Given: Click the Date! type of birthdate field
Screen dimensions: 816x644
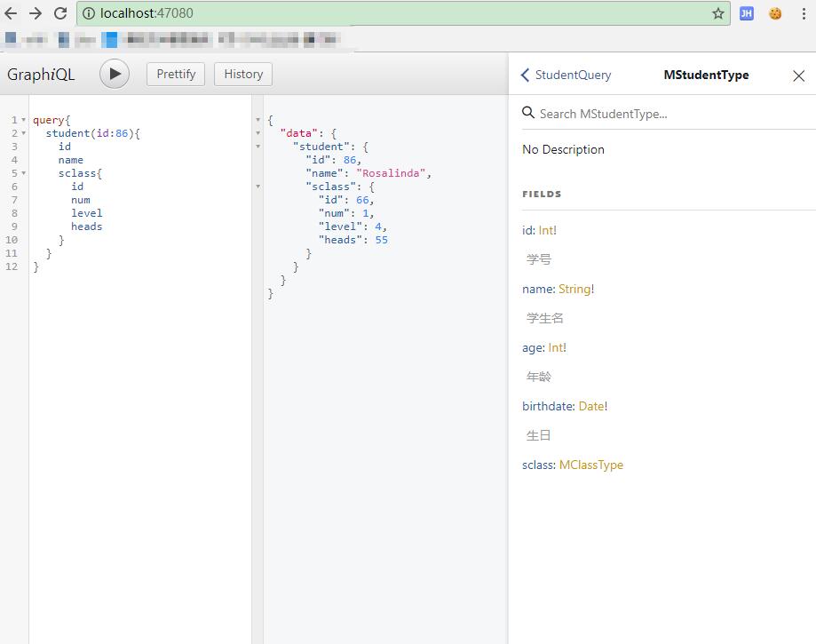Looking at the screenshot, I should 590,406.
